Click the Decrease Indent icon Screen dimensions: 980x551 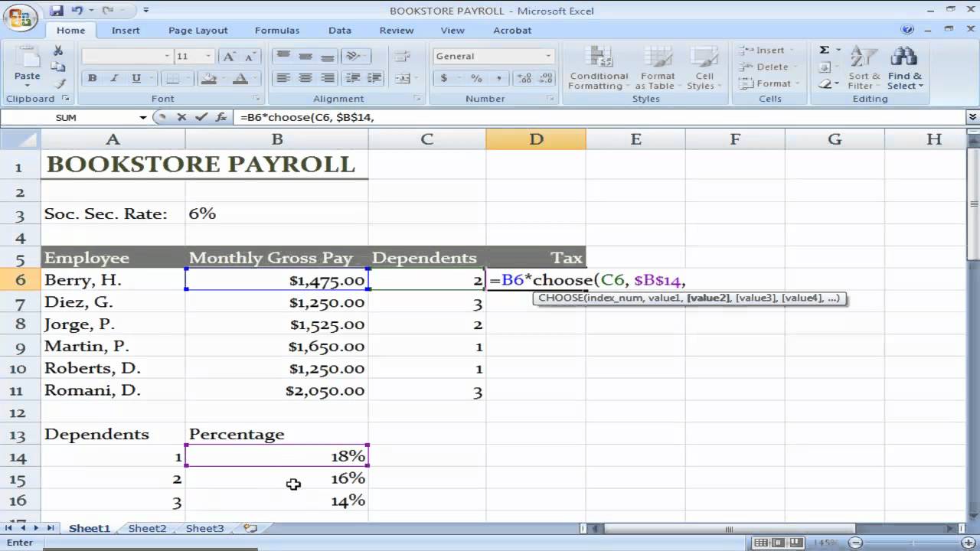(353, 78)
